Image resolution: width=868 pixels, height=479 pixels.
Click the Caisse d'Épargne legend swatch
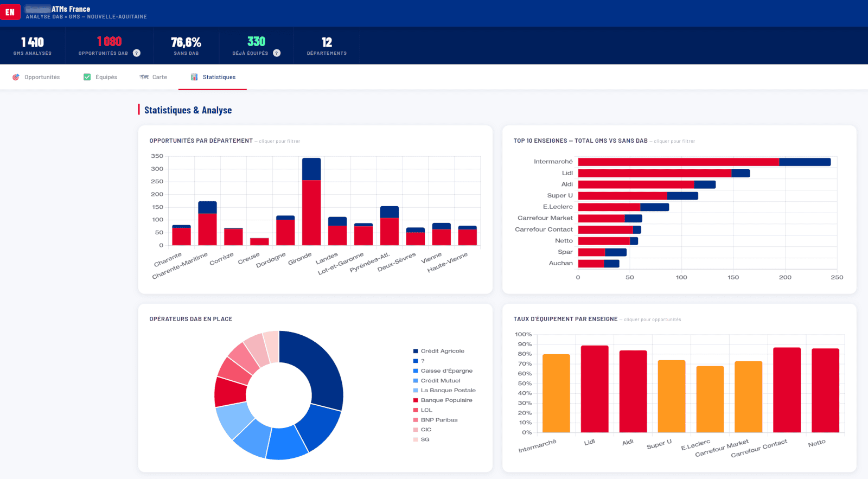416,371
